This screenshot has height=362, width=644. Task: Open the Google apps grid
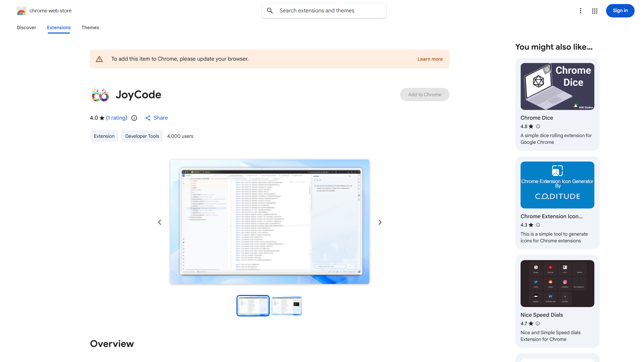594,11
